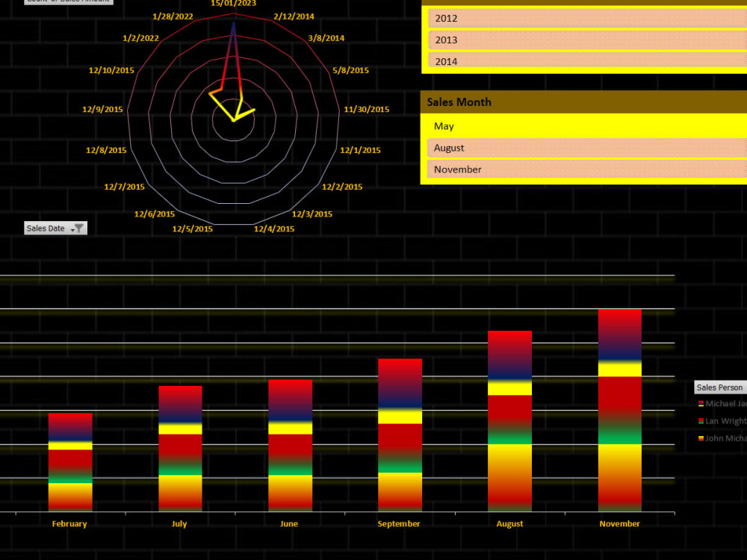This screenshot has height=560, width=747.
Task: Click radar label 12/5/2015
Action: pyautogui.click(x=193, y=229)
